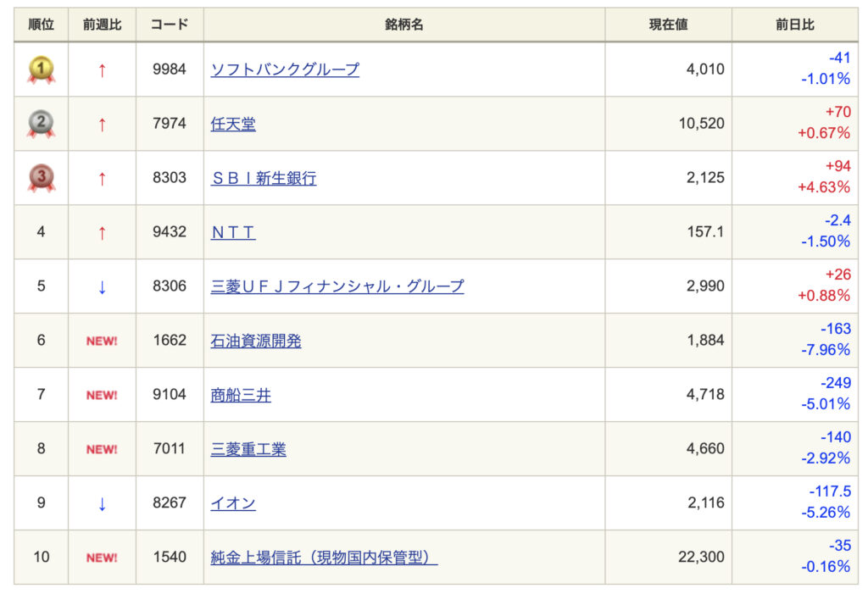The width and height of the screenshot is (868, 594).
Task: Go to the 石油資源開発 stock page
Action: [x=256, y=341]
